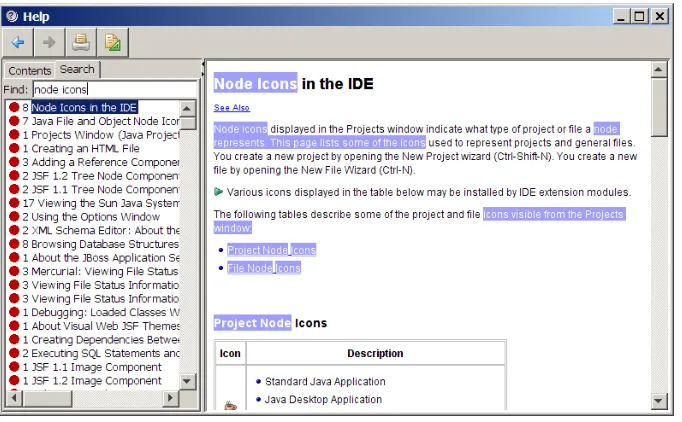
Task: Collapse navigation pane via splitter arrow
Action: 203,64
